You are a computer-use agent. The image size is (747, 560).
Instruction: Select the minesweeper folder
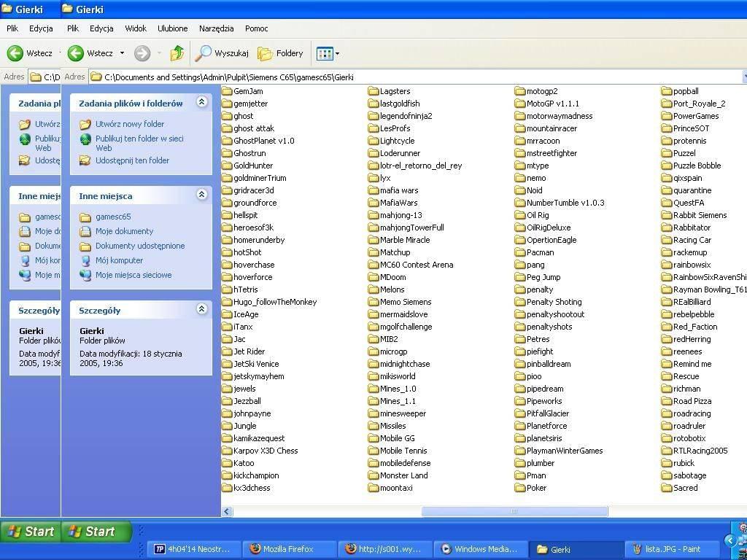tap(398, 413)
